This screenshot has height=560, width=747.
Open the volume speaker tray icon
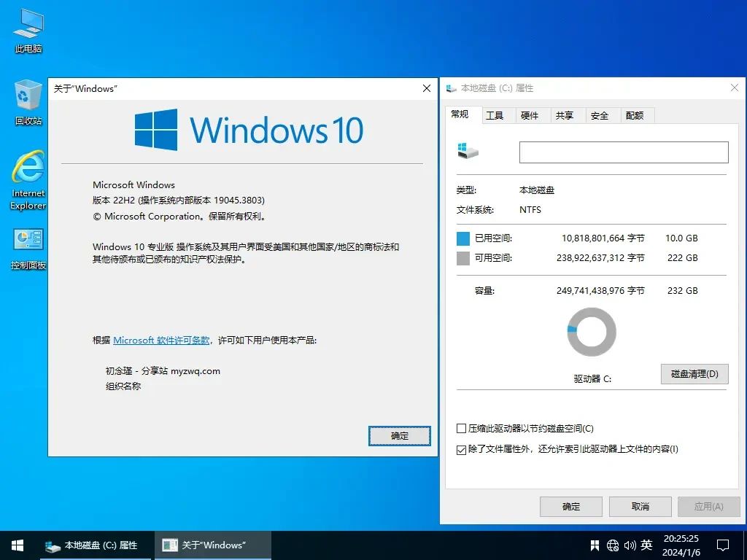[630, 545]
